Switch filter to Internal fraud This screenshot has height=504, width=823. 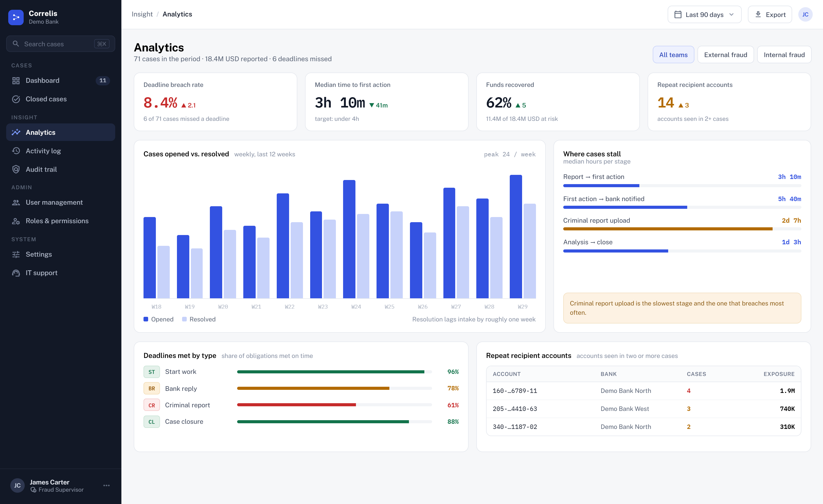click(x=784, y=55)
